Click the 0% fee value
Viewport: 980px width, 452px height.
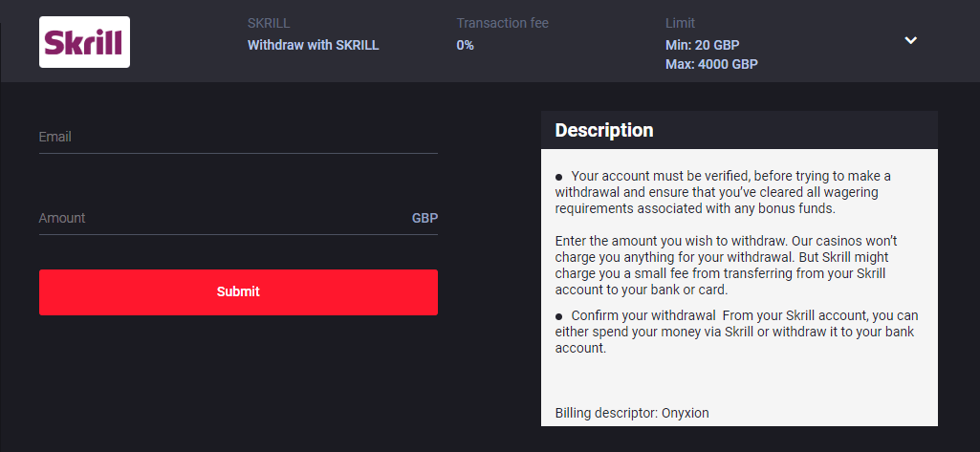[465, 45]
